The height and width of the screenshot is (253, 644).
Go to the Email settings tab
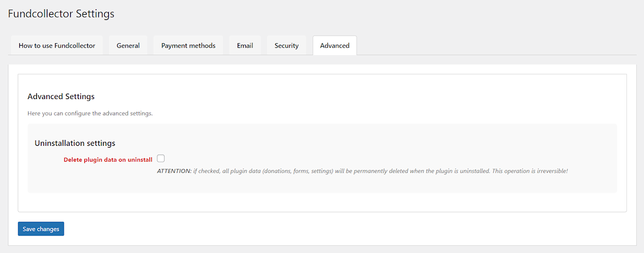pyautogui.click(x=245, y=46)
